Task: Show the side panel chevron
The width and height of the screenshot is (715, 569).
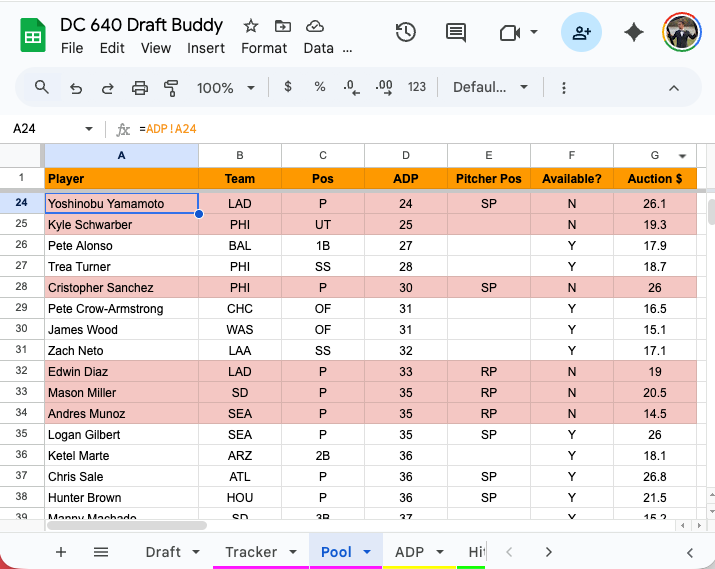Action: [x=690, y=553]
